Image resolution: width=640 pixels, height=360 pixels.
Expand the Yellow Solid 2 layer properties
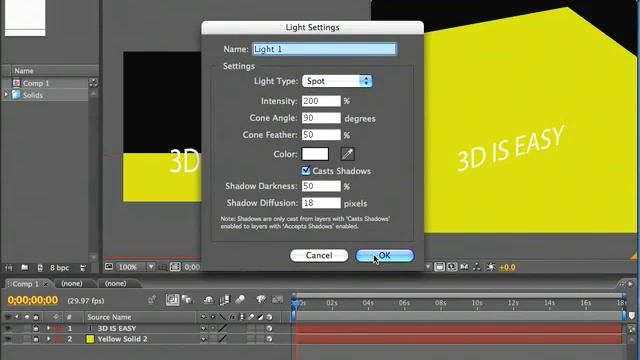coord(48,339)
